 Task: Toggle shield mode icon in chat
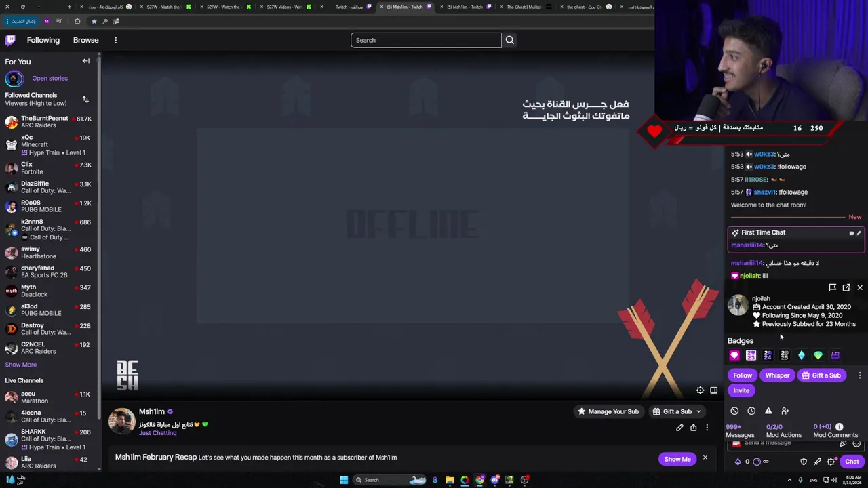pyautogui.click(x=804, y=462)
